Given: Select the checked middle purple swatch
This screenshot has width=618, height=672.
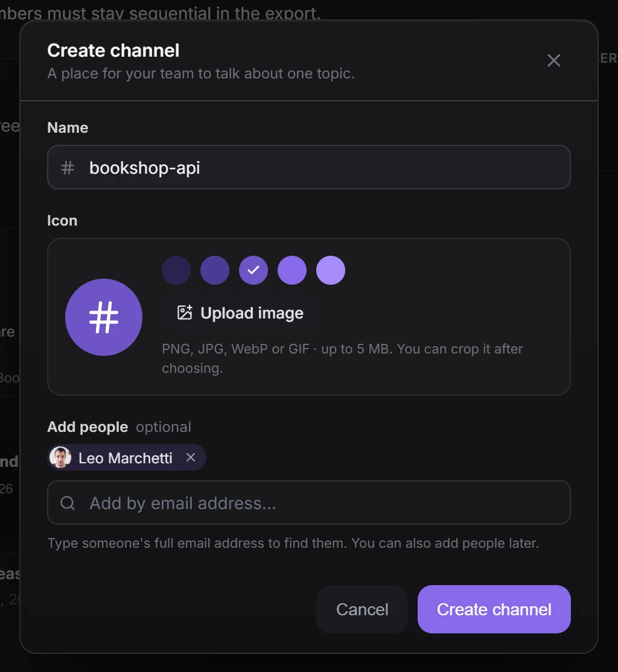Looking at the screenshot, I should (x=253, y=270).
